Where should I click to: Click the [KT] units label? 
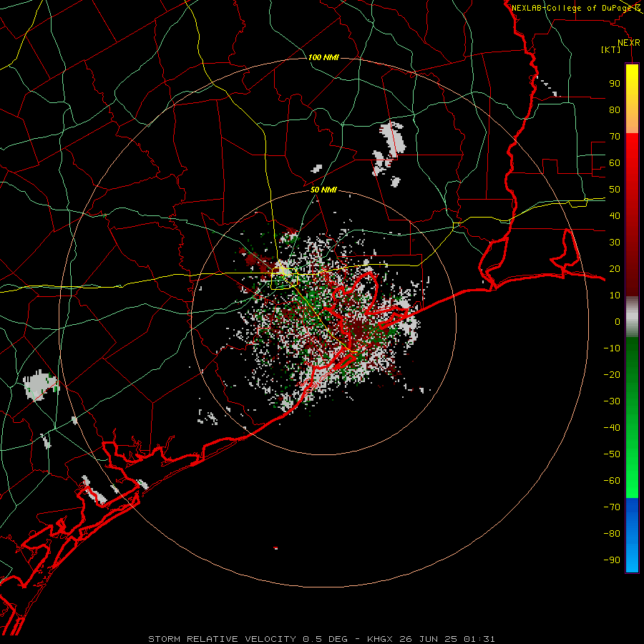(610, 49)
